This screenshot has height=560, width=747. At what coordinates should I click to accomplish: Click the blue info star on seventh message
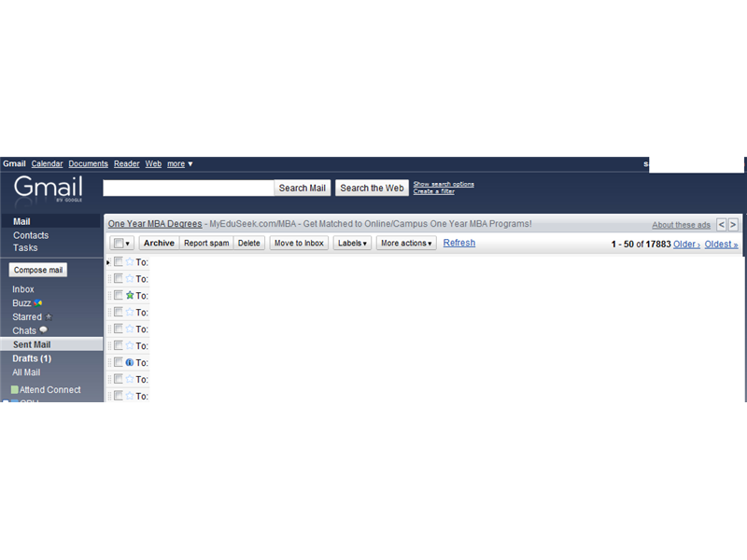click(x=130, y=362)
